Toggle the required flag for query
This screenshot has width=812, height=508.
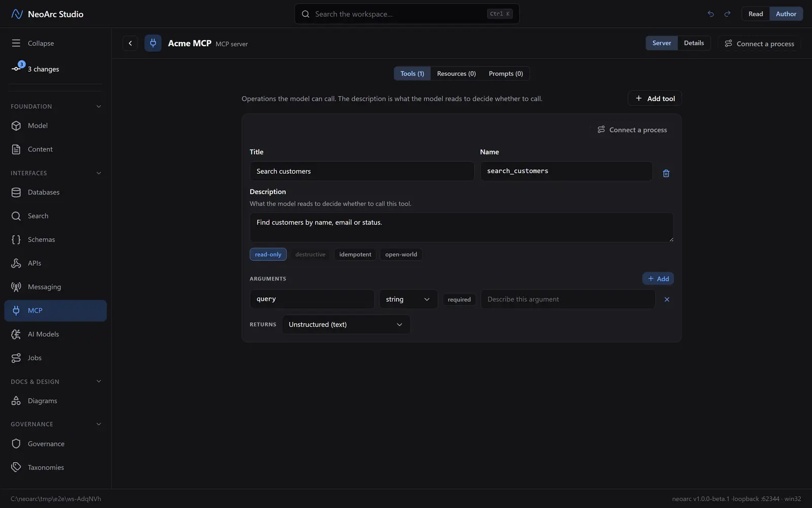click(459, 300)
